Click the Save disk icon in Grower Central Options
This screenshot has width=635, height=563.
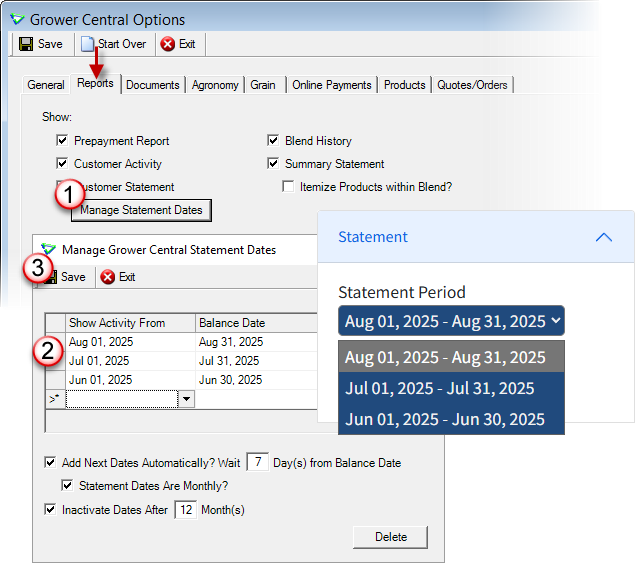click(x=26, y=44)
